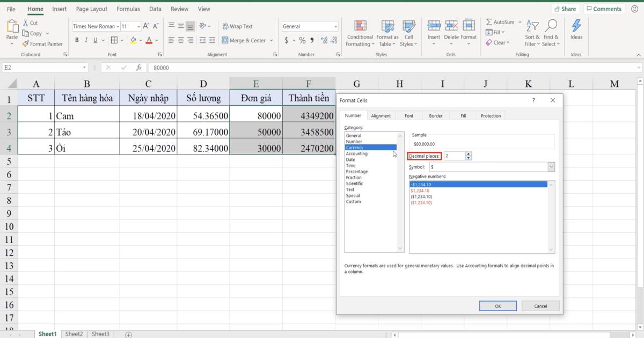
Task: Open the Review ribbon tab
Action: [179, 9]
